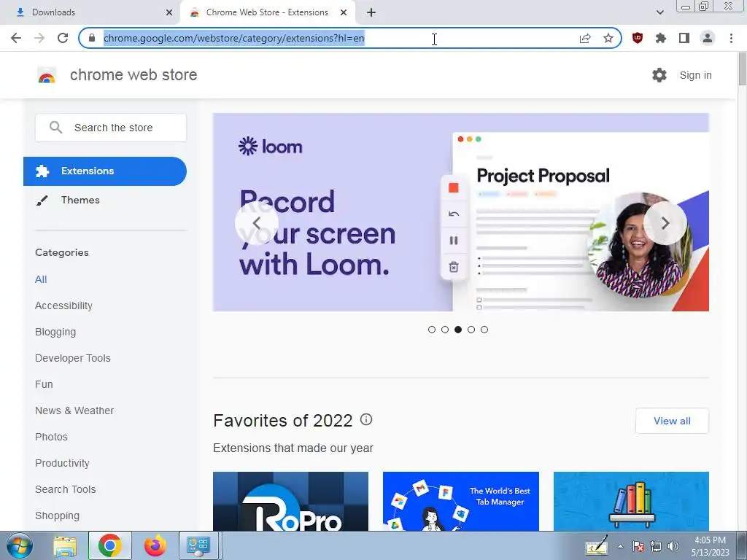Open the Chrome profile avatar

[708, 38]
